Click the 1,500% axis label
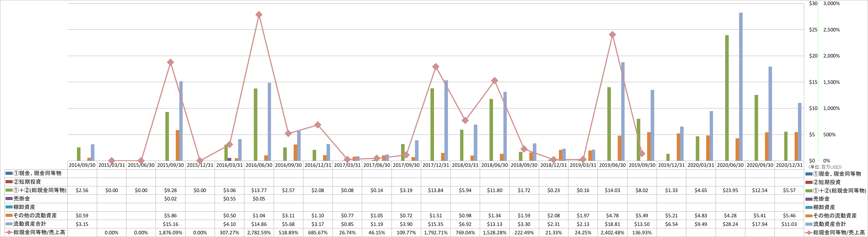 [832, 82]
